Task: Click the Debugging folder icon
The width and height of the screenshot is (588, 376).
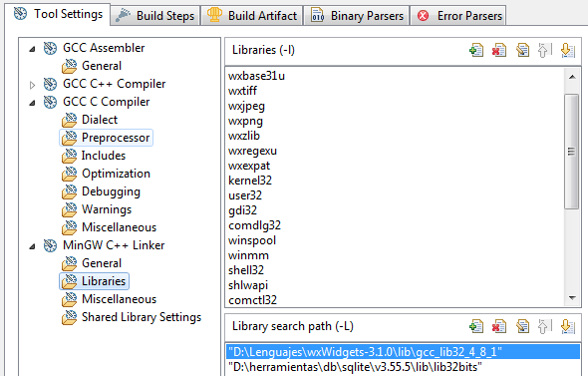Action: tap(69, 191)
